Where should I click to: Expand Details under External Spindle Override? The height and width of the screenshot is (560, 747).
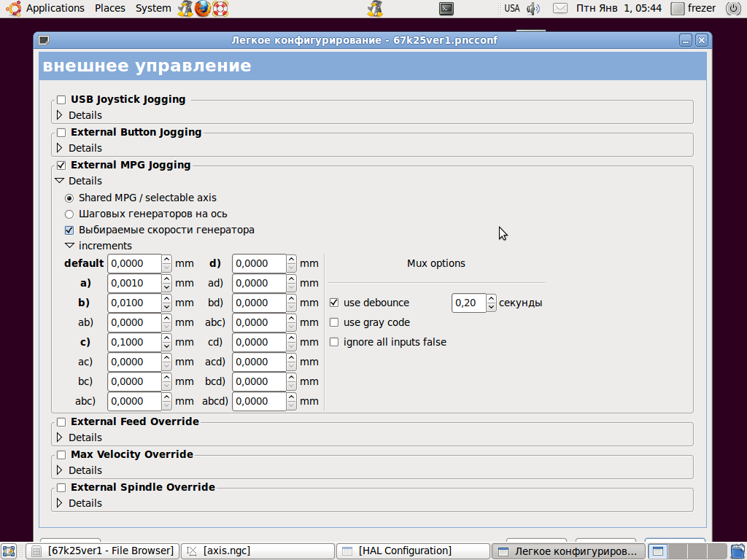point(59,503)
